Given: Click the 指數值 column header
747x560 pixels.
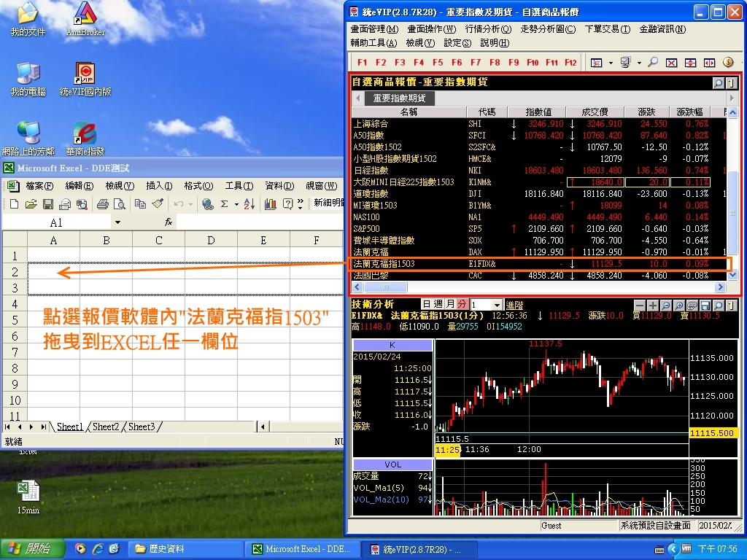Looking at the screenshot, I should coord(538,112).
